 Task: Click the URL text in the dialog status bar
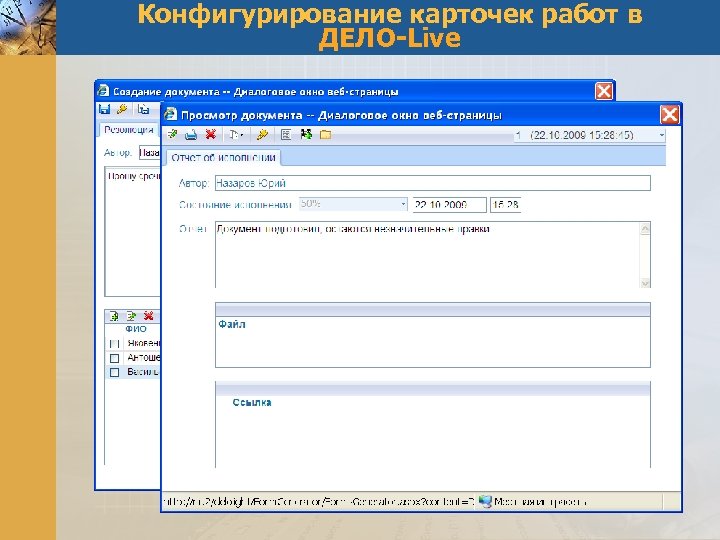pos(318,502)
